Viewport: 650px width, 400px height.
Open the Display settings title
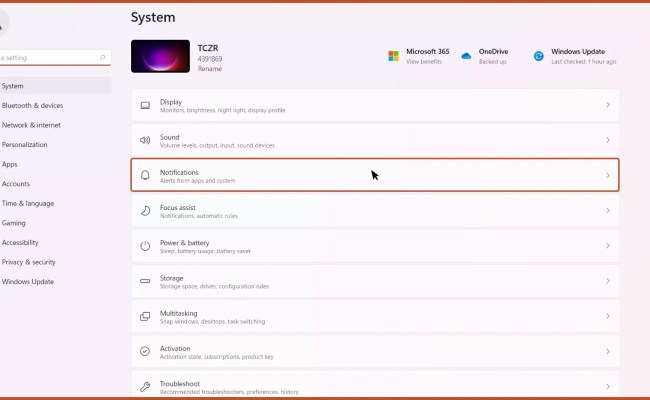pos(171,102)
